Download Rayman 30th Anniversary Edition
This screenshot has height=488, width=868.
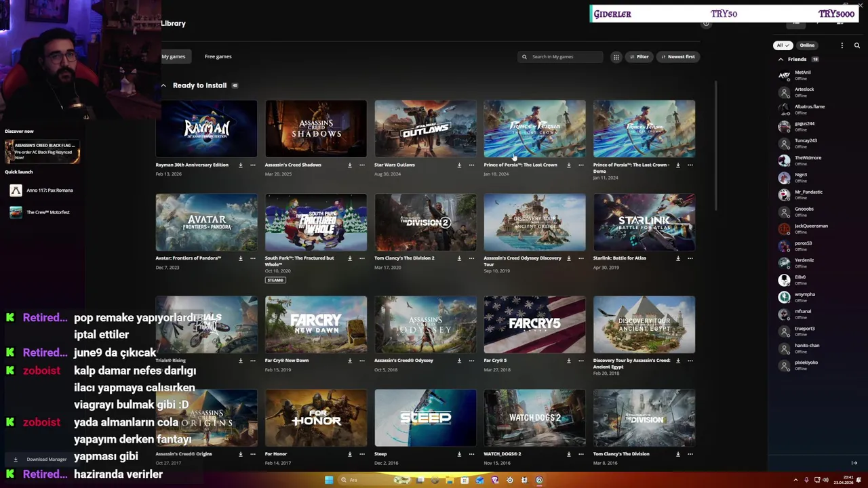coord(240,165)
